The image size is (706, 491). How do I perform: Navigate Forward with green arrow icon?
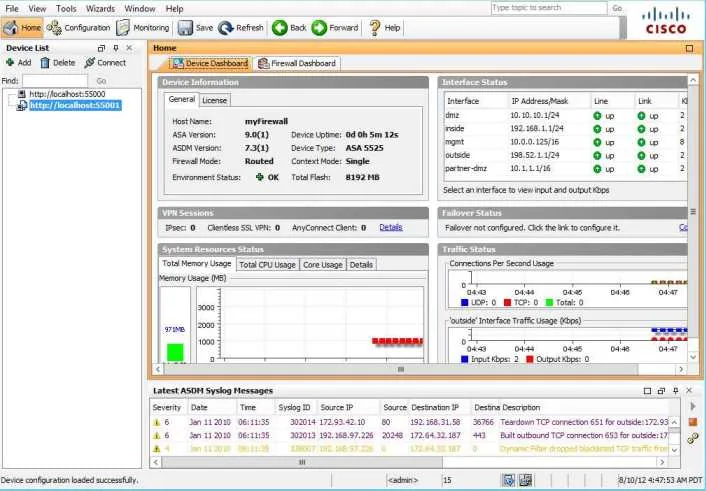point(335,28)
